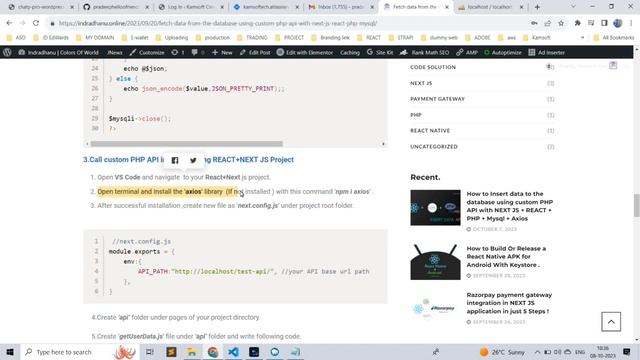Image resolution: width=640 pixels, height=360 pixels.
Task: Share the selection on Twitter
Action: coord(193,160)
